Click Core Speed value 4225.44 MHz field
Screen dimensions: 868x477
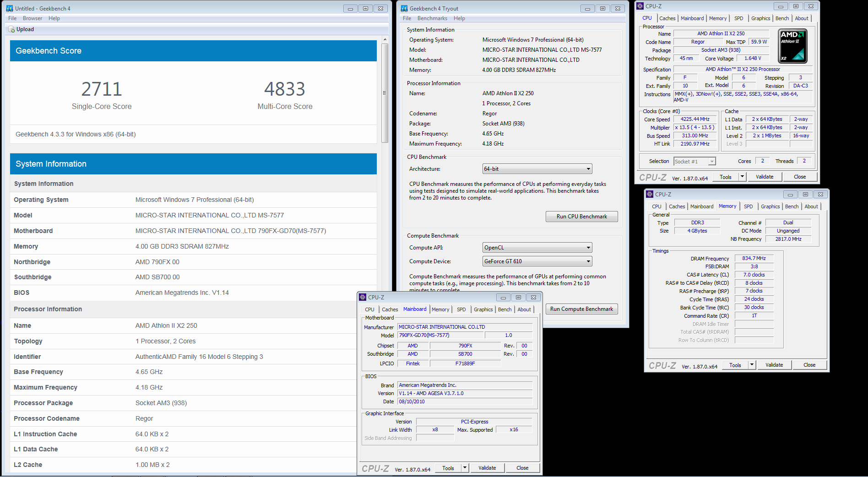point(694,119)
